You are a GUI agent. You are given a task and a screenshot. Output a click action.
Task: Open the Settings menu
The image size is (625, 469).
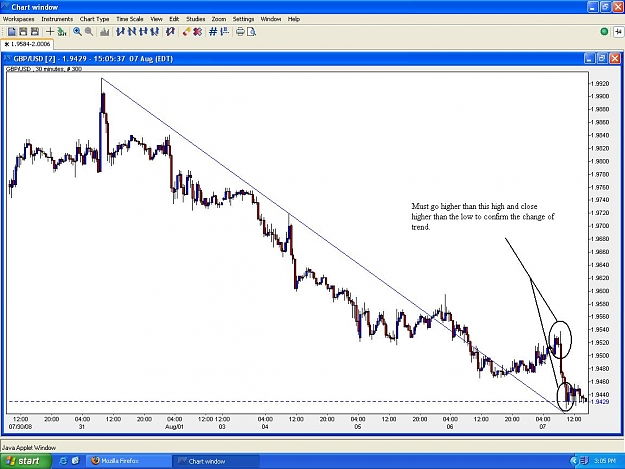point(243,19)
